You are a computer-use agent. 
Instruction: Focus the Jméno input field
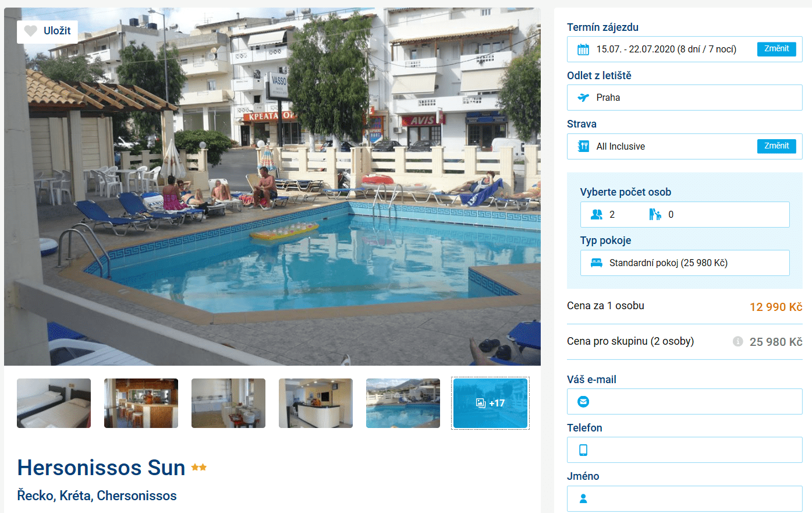(685, 498)
